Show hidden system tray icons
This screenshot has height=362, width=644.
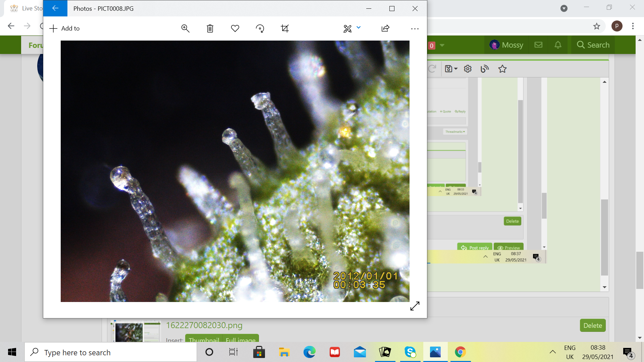pyautogui.click(x=552, y=352)
